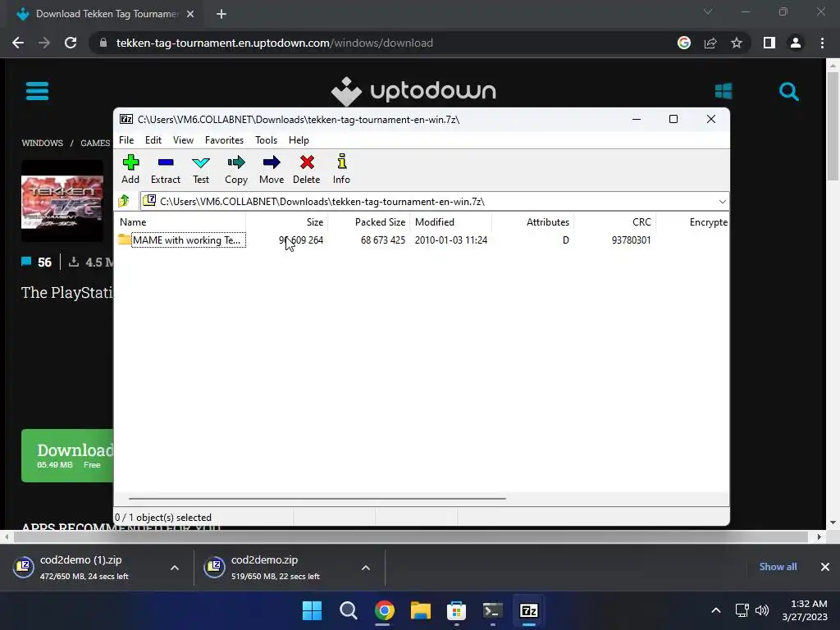Image resolution: width=840 pixels, height=630 pixels.
Task: Expand options for cod2demo (1).zip download
Action: tap(175, 568)
